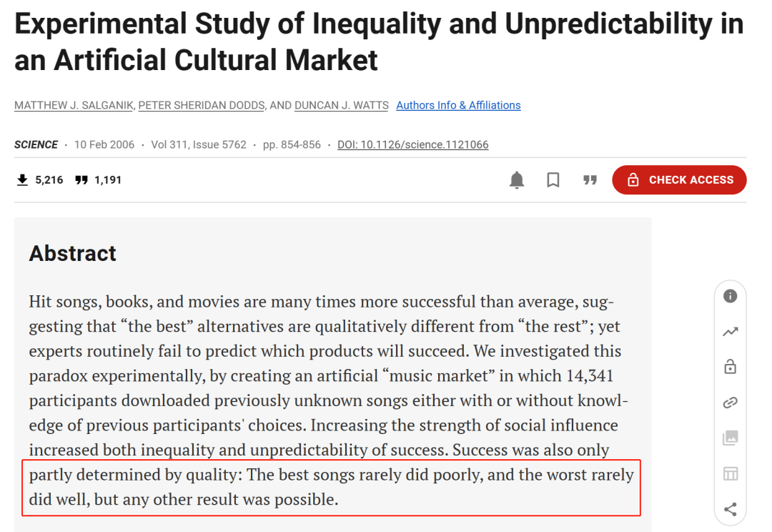
Task: Bookmark this article with bookmark icon
Action: (x=553, y=179)
